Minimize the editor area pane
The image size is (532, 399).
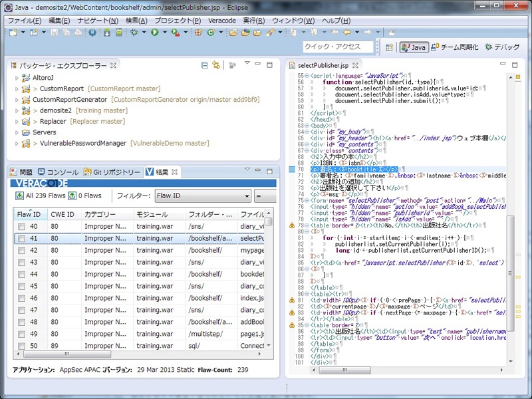[x=503, y=64]
